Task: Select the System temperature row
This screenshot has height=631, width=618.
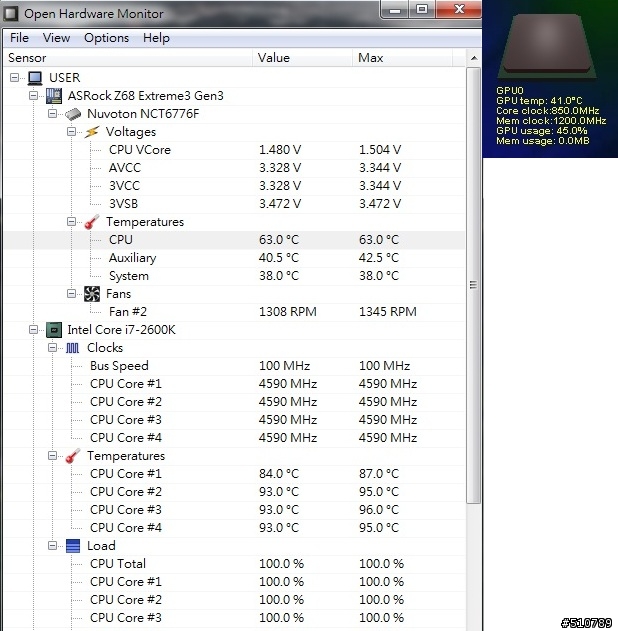Action: click(x=235, y=276)
